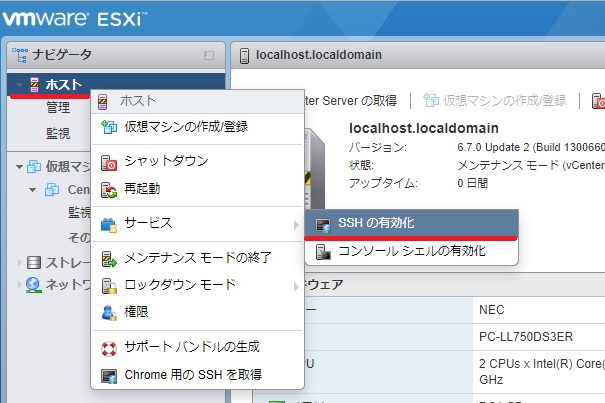Click the support bundle lifebuoy icon

tap(109, 349)
